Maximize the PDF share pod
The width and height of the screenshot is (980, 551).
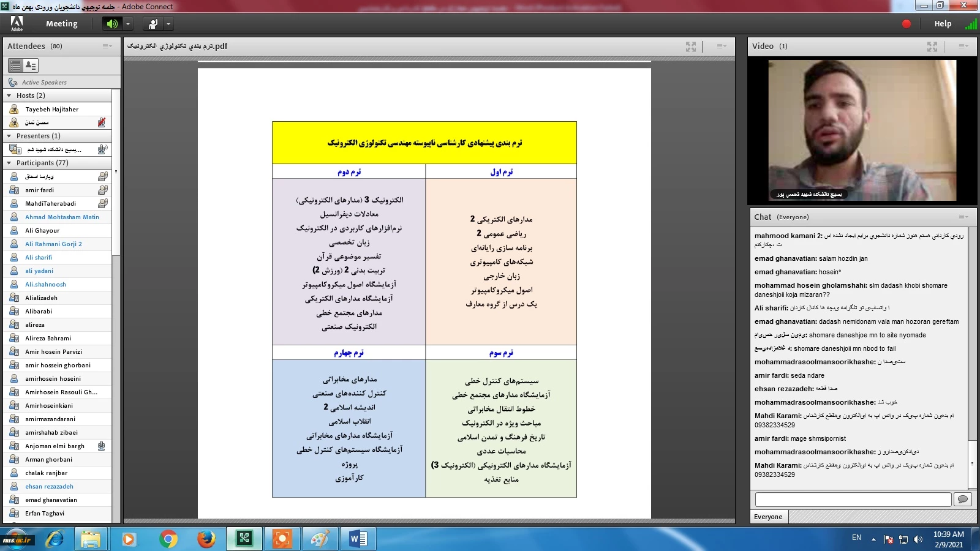pyautogui.click(x=691, y=47)
